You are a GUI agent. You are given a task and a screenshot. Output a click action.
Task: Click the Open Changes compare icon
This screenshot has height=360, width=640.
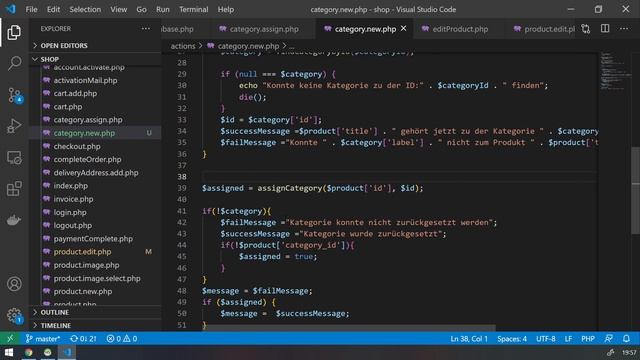point(586,29)
